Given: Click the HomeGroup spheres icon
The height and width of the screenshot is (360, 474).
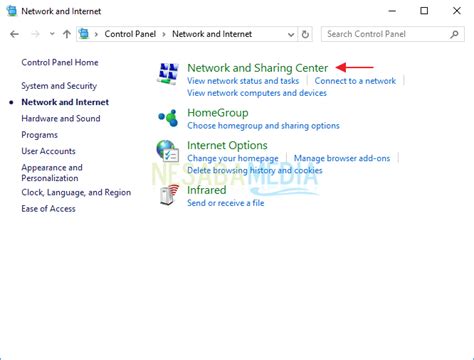Looking at the screenshot, I should pos(168,118).
